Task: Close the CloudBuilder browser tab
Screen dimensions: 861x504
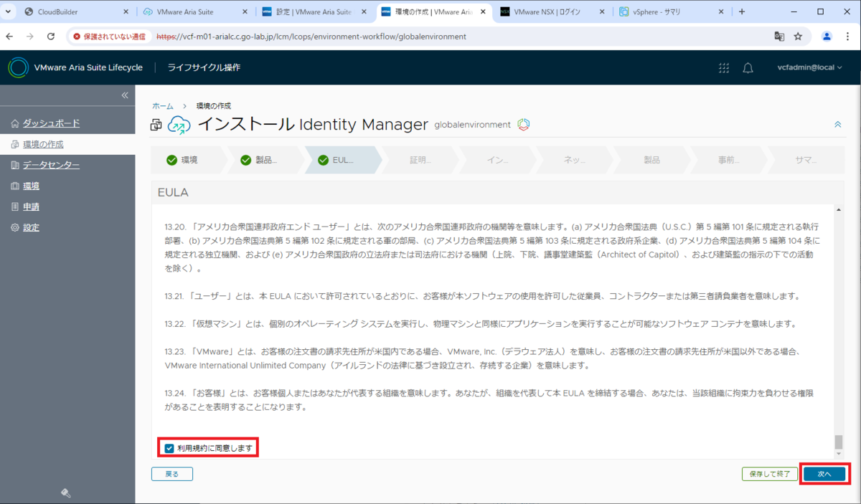Action: [x=126, y=11]
